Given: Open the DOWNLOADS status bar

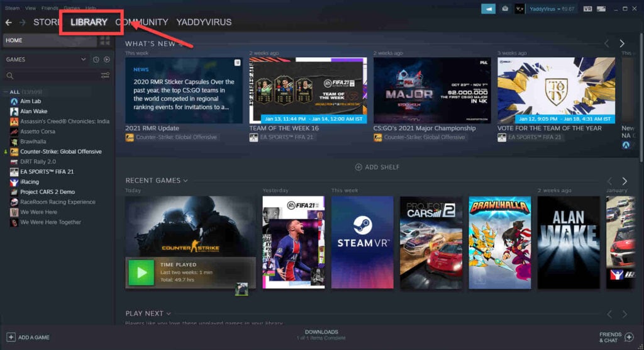Looking at the screenshot, I should (321, 335).
